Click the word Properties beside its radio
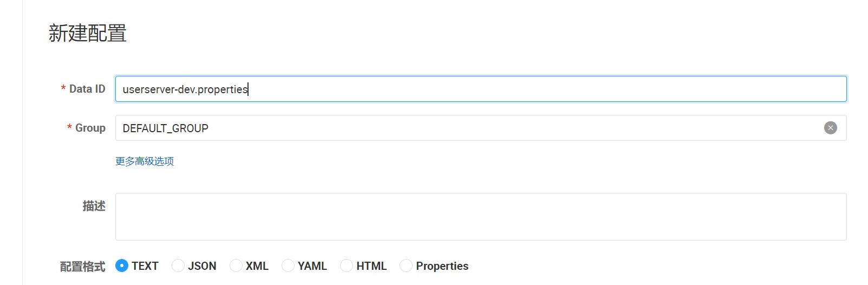The image size is (868, 285). (442, 266)
